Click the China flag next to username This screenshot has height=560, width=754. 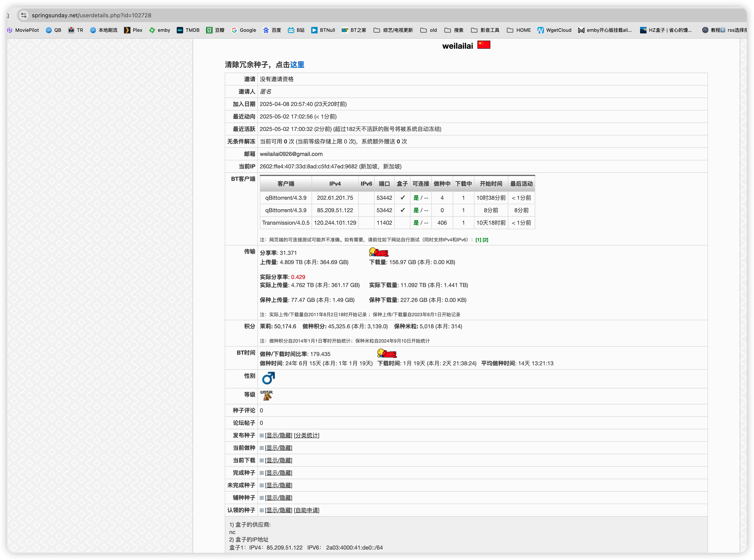(484, 45)
